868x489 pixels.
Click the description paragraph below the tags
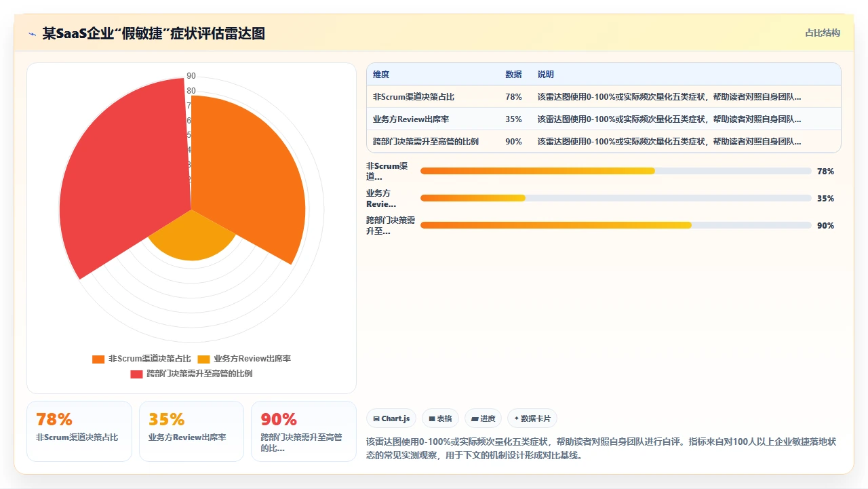(601, 448)
